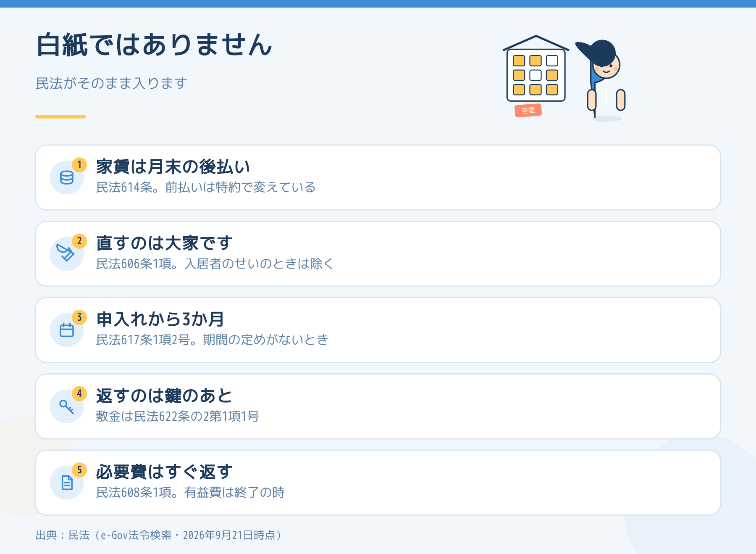
Task: Click the number 2 badge
Action: (x=79, y=241)
